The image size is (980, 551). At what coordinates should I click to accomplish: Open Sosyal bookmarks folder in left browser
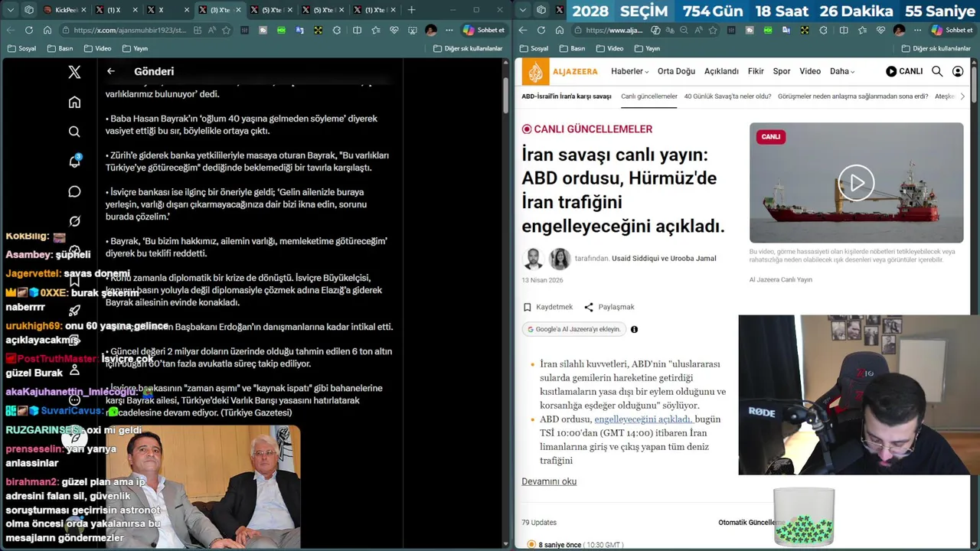[x=21, y=48]
